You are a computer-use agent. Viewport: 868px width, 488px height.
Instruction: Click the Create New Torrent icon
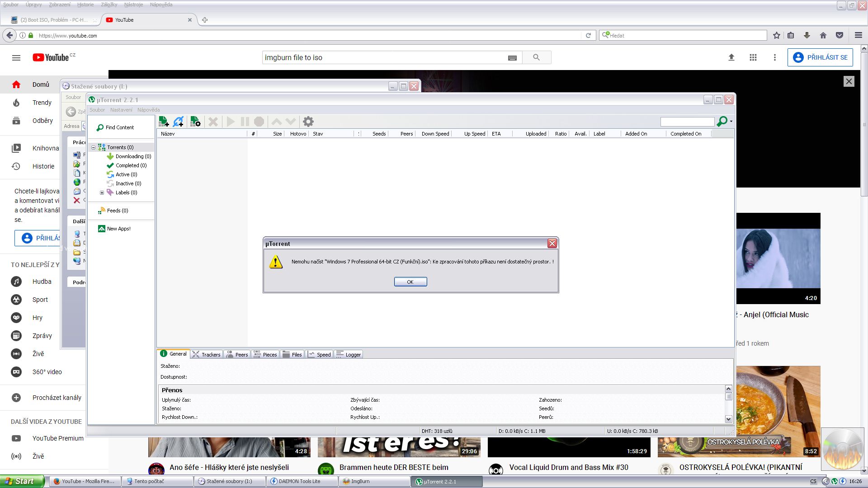(195, 122)
